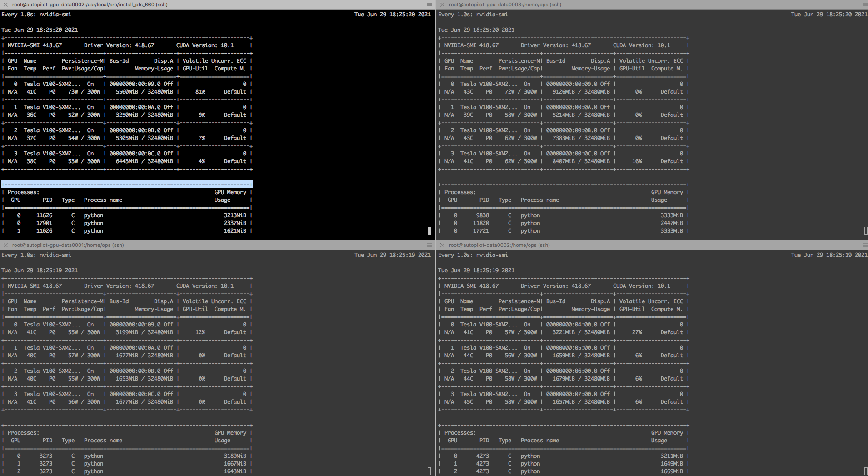Image resolution: width=868 pixels, height=476 pixels.
Task: Open pane menu icon for autopilot-data0002 session
Action: click(865, 245)
